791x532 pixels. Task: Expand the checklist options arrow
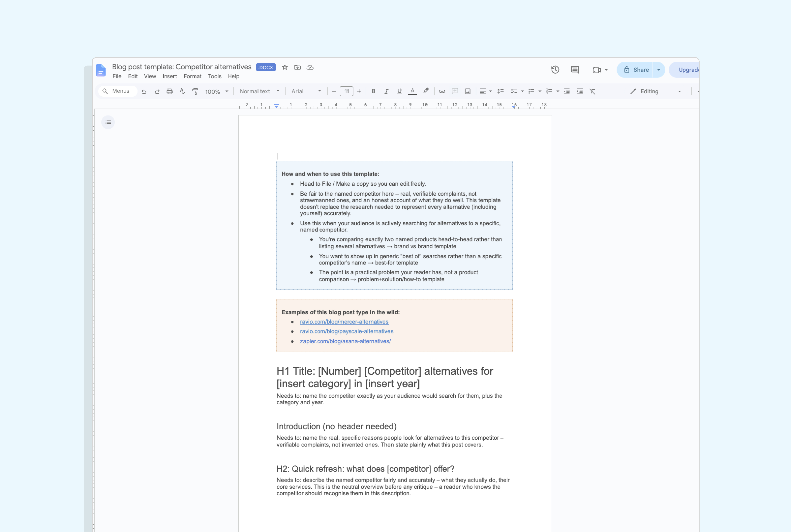pyautogui.click(x=522, y=91)
